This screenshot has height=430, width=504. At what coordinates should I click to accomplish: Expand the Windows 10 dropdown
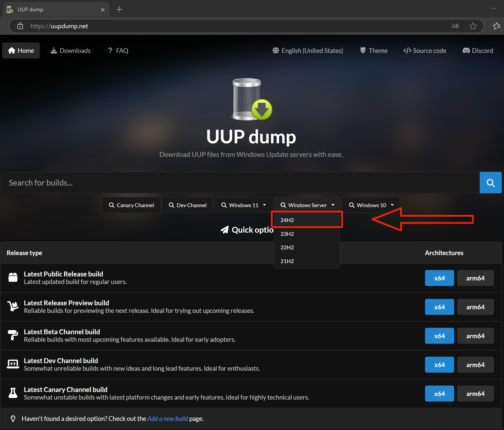(x=371, y=205)
